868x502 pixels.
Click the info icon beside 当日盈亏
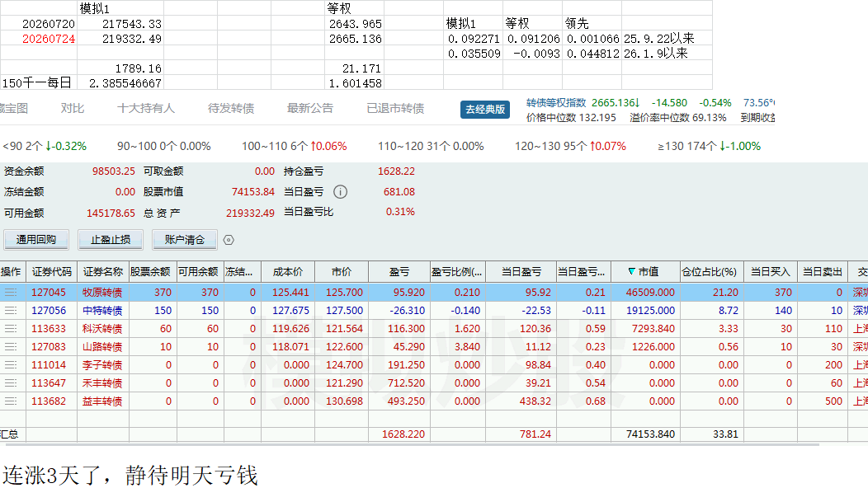click(341, 192)
